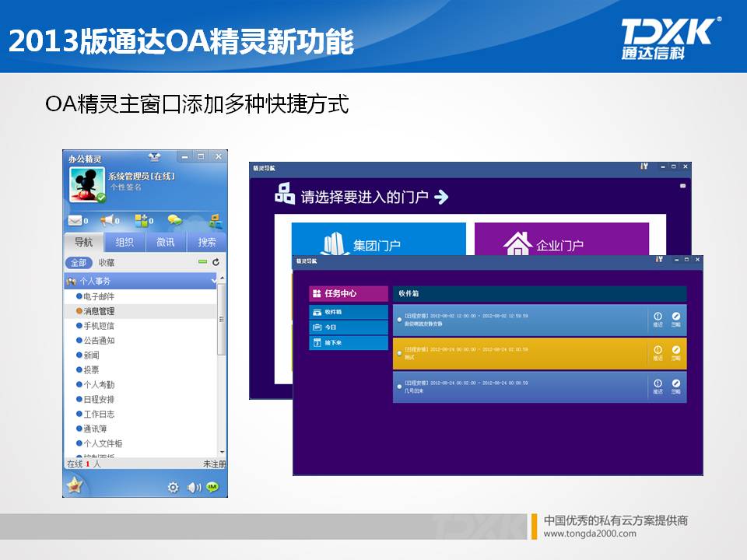The width and height of the screenshot is (747, 560).
Task: Click the green minus collapse-all icon
Action: pos(202,262)
